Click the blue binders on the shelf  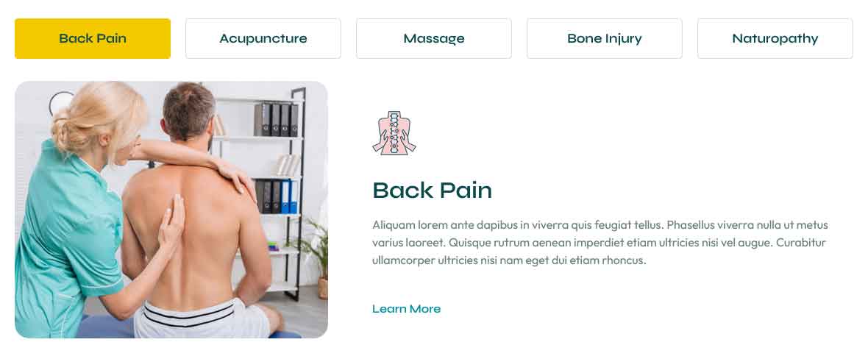[x=289, y=196]
